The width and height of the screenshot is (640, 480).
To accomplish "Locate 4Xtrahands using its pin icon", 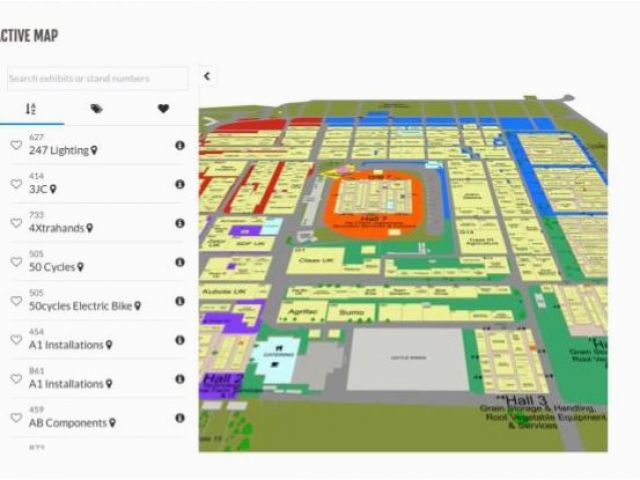I will click(89, 229).
